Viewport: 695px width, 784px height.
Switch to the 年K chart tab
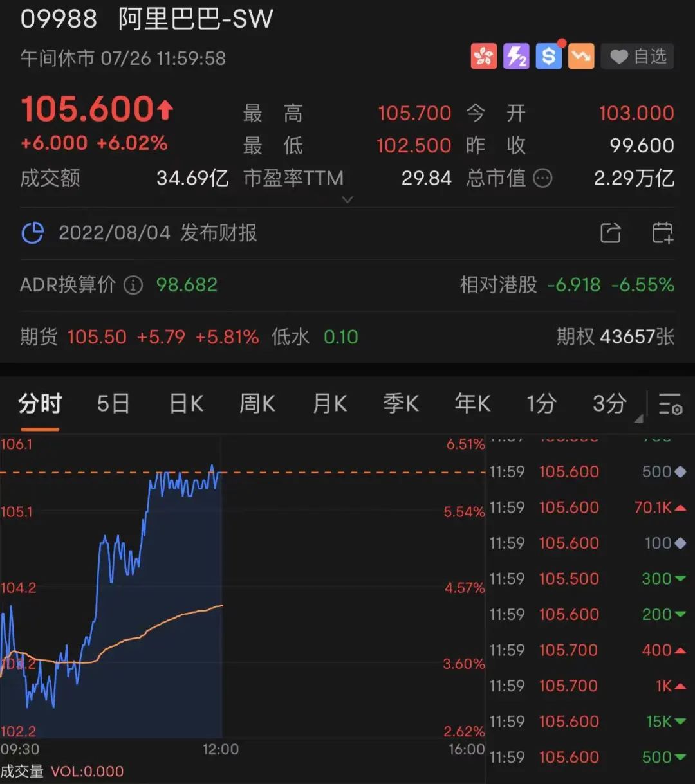[472, 404]
